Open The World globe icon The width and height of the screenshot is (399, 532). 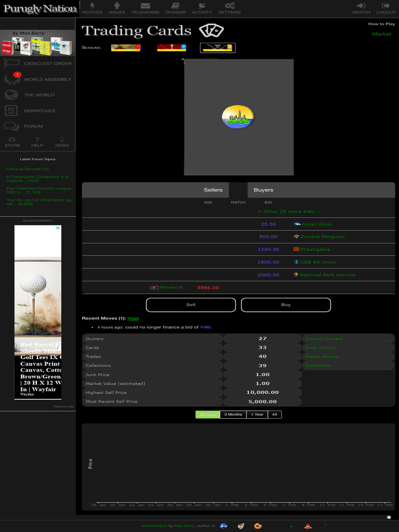click(11, 95)
